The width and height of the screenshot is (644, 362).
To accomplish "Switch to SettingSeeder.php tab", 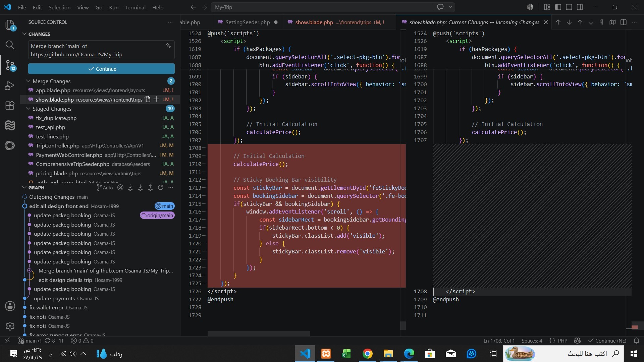I will coord(247,22).
